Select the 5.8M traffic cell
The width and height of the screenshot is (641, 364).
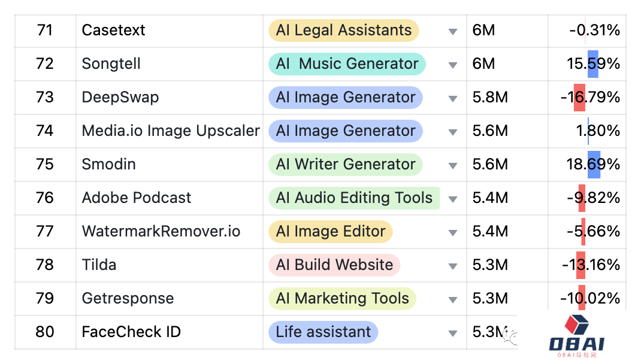click(507, 98)
